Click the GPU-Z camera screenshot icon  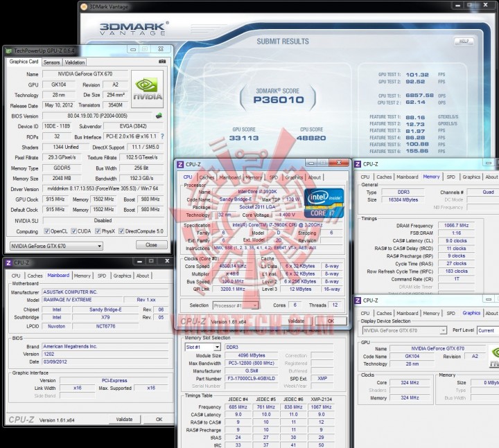(x=162, y=62)
